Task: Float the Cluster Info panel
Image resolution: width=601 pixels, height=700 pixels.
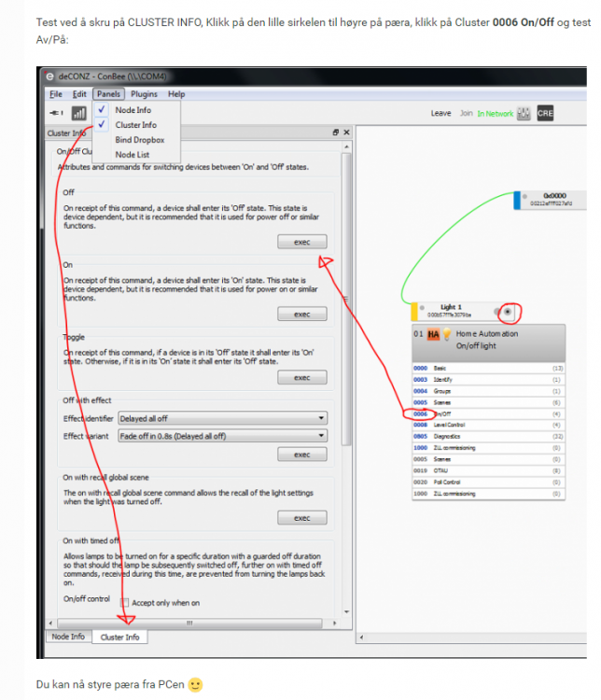Action: pyautogui.click(x=336, y=133)
